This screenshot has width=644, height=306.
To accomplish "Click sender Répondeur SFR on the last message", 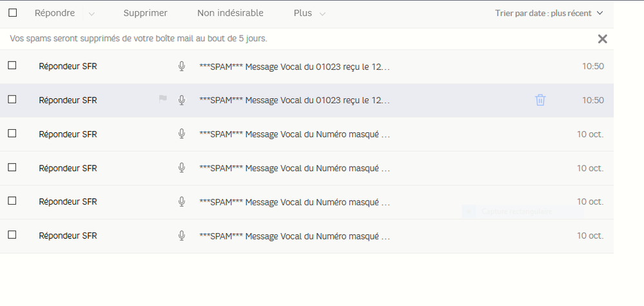I will (x=68, y=236).
